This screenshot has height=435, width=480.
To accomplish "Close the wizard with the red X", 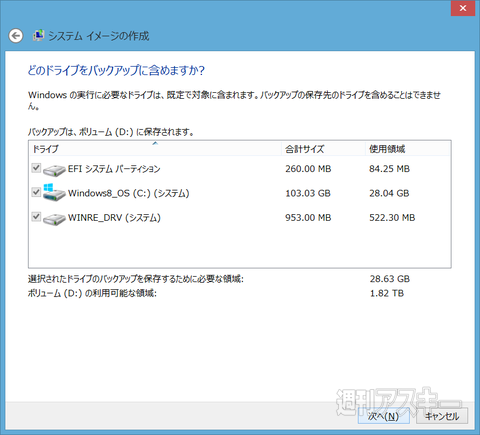I will click(x=463, y=8).
